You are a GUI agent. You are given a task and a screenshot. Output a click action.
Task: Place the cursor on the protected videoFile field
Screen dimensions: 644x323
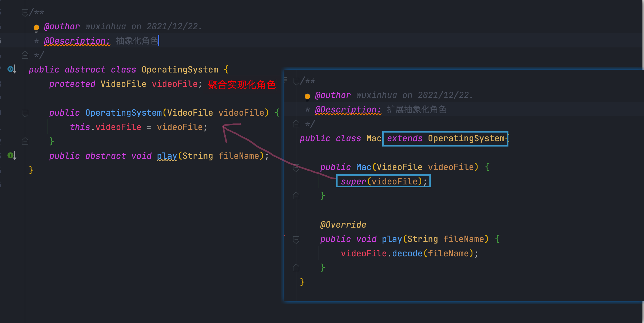174,84
